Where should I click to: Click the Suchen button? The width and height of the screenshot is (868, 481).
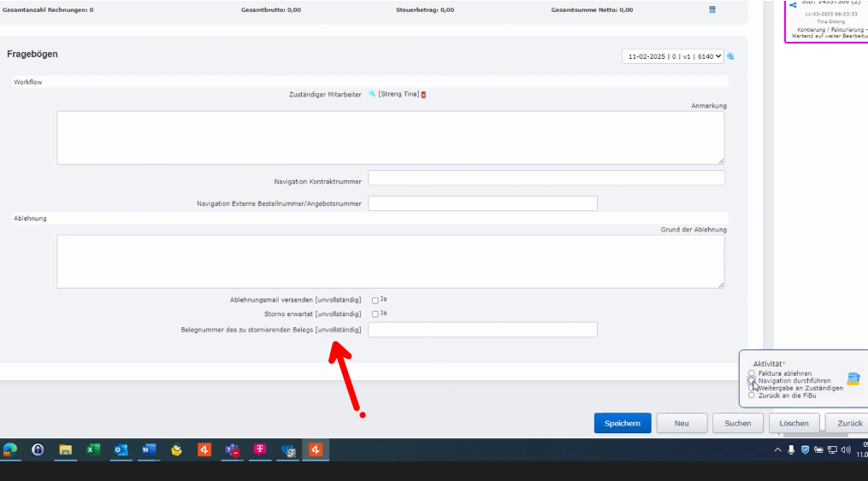738,423
